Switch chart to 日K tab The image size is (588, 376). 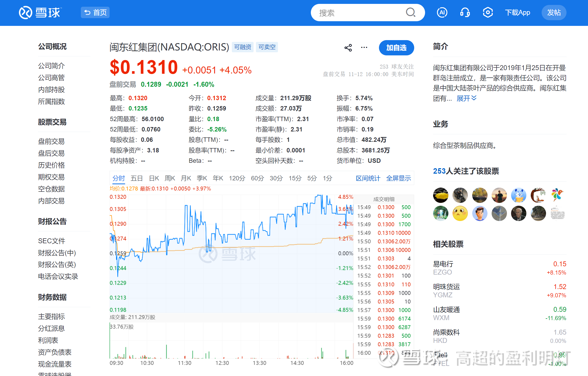154,178
